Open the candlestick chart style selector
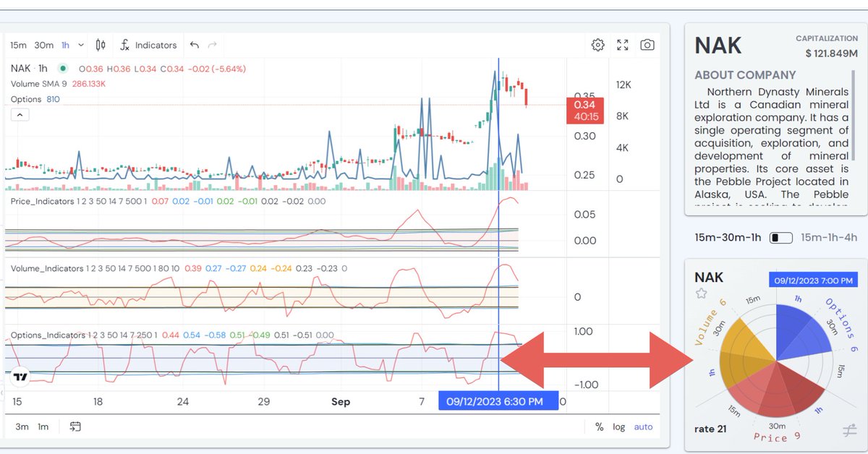The height and width of the screenshot is (454, 868). [x=101, y=45]
